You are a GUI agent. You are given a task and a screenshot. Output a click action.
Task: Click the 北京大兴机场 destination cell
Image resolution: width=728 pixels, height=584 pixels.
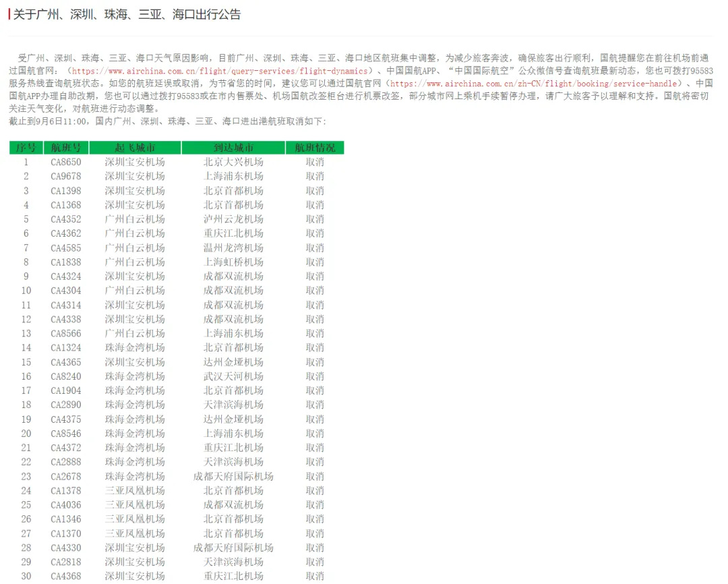(233, 162)
